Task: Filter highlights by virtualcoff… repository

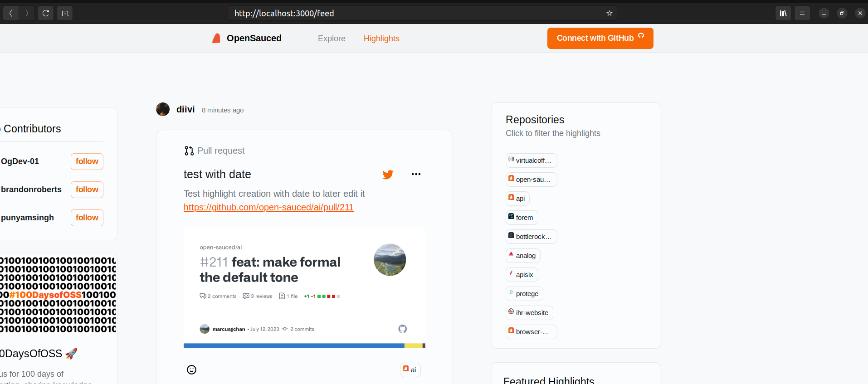Action: pos(531,160)
